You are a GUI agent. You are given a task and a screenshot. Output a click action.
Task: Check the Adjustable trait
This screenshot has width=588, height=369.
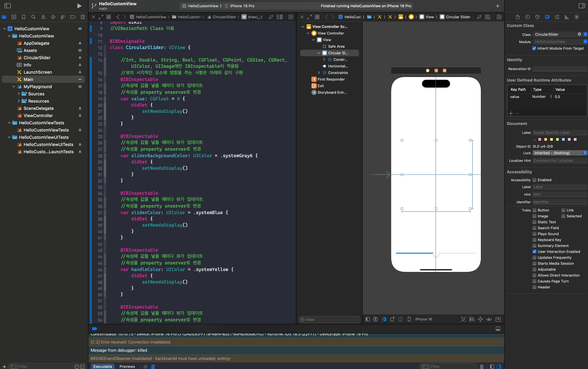tap(534, 269)
